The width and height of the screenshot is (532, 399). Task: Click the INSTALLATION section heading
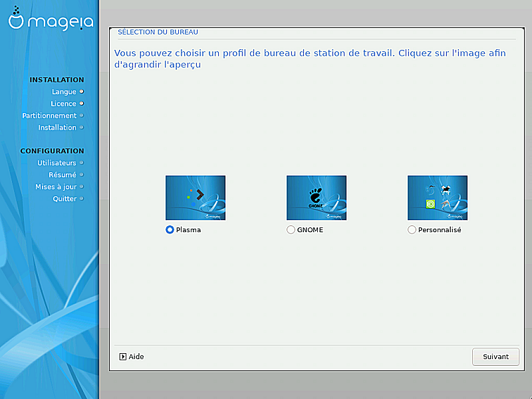(57, 80)
